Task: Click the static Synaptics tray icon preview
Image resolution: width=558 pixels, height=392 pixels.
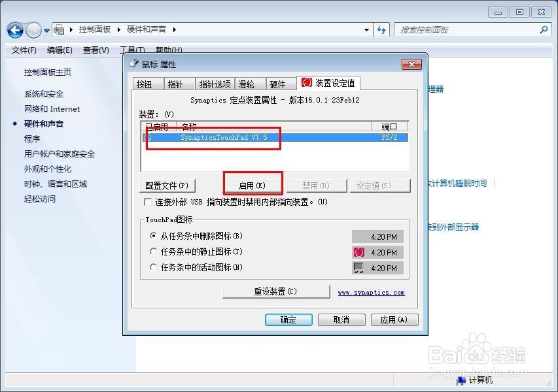Action: (358, 252)
